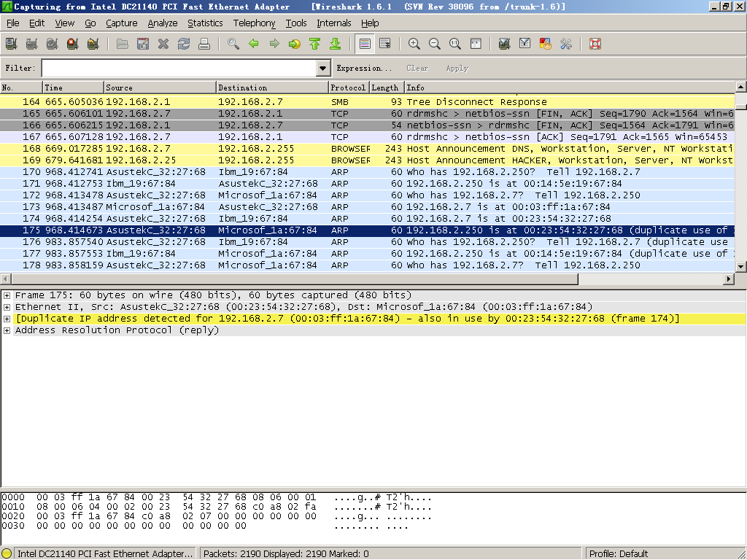Click the Expression... button
The image size is (747, 560).
(364, 68)
